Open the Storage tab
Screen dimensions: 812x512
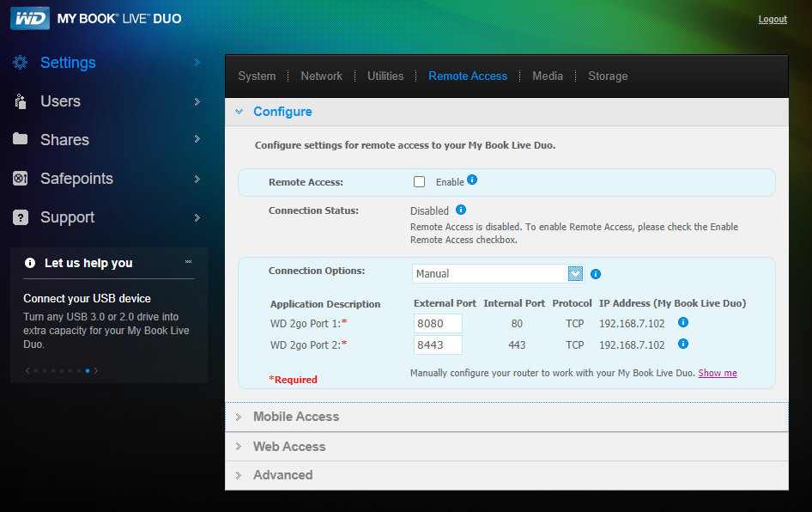tap(608, 76)
